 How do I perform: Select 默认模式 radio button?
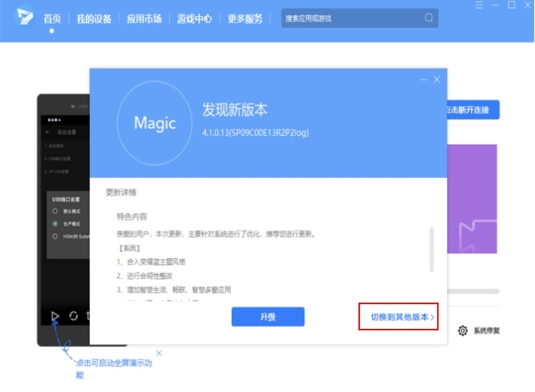[x=55, y=211]
